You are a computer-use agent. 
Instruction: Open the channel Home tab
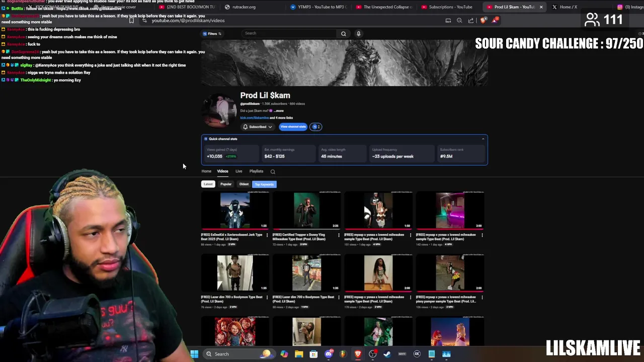[x=206, y=171]
